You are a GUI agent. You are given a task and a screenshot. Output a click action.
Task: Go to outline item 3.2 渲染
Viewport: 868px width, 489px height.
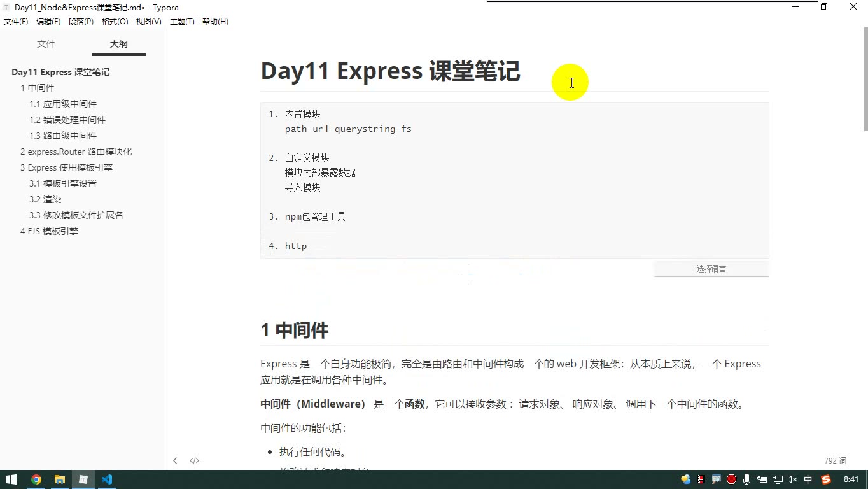(45, 199)
